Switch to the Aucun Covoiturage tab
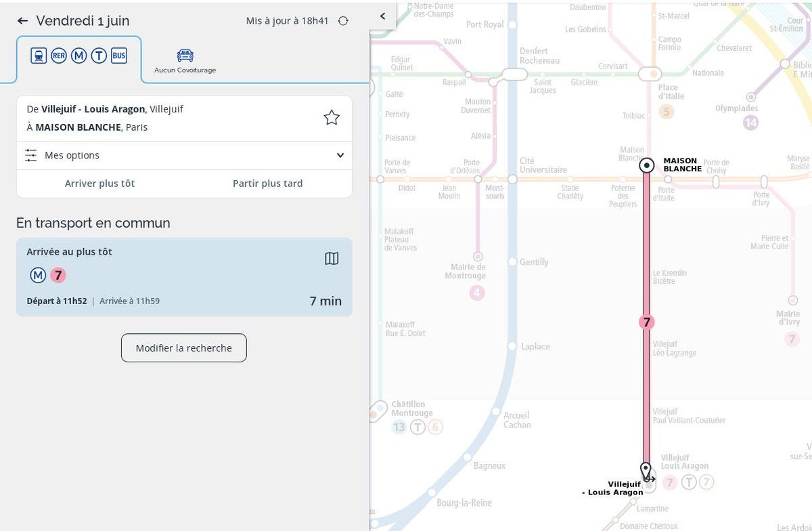Image resolution: width=812 pixels, height=531 pixels. click(x=185, y=60)
